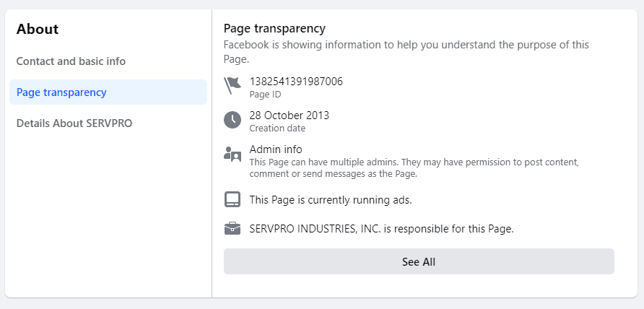644x309 pixels.
Task: Click the Page transparency heading
Action: pos(275,28)
